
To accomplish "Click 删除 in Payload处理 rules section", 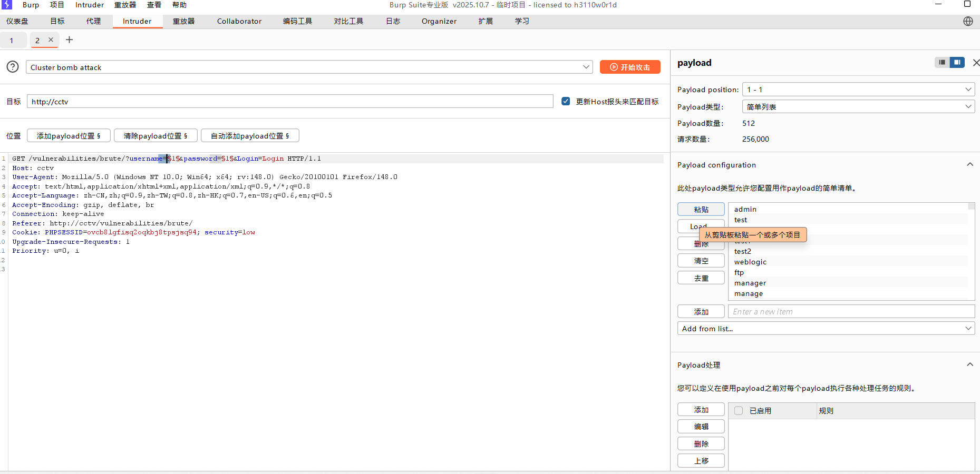I will coord(701,444).
